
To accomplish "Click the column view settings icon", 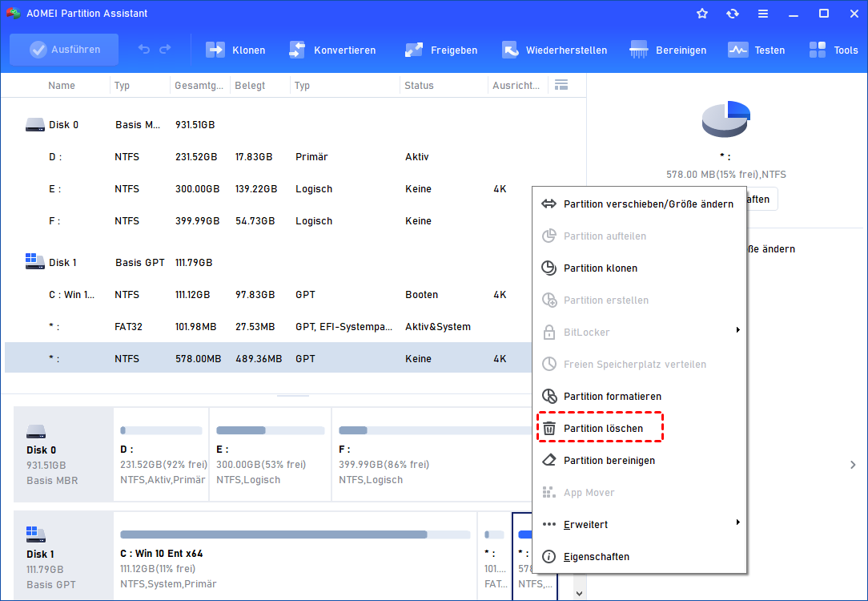I will pyautogui.click(x=561, y=85).
